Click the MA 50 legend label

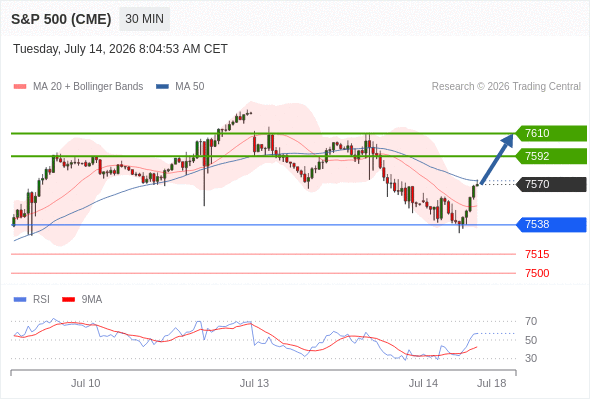(x=190, y=87)
